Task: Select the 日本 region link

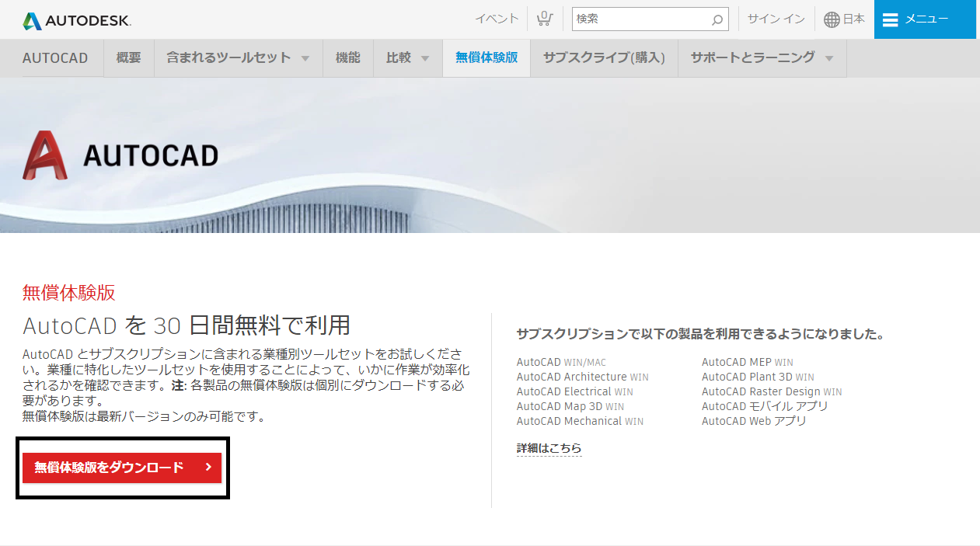Action: 854,19
